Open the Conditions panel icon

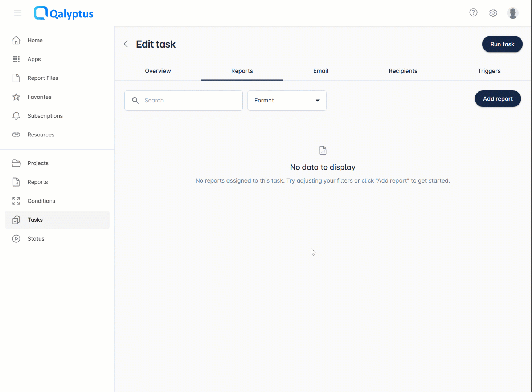pyautogui.click(x=16, y=201)
